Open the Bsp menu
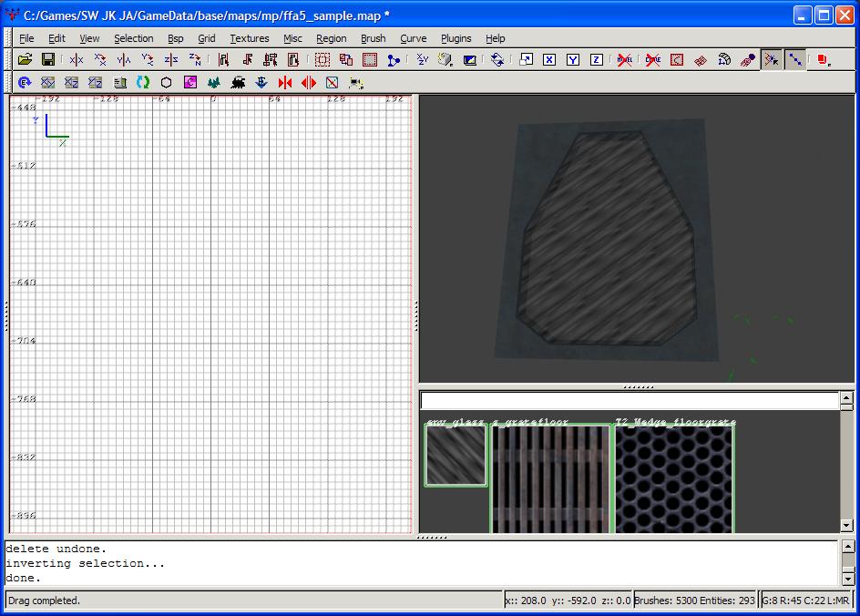 176,38
